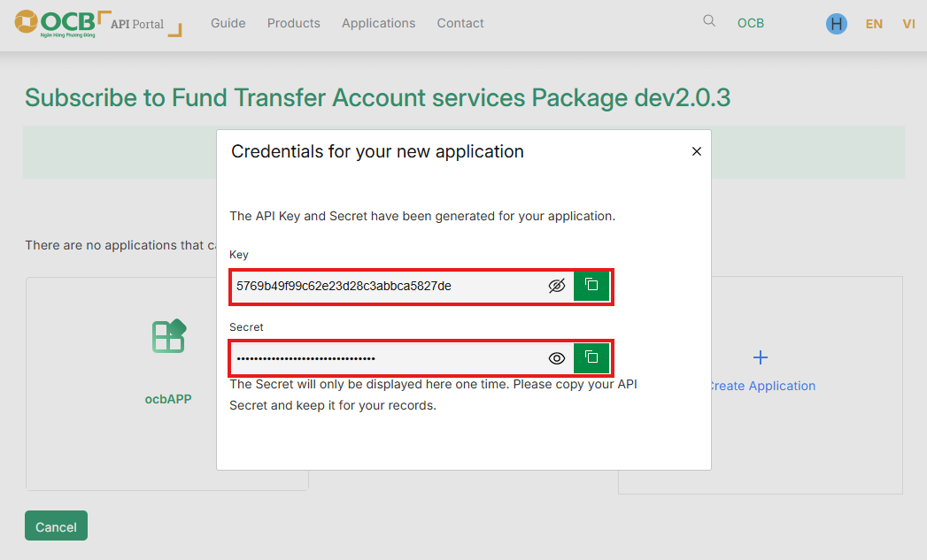Open the Contact page

460,23
